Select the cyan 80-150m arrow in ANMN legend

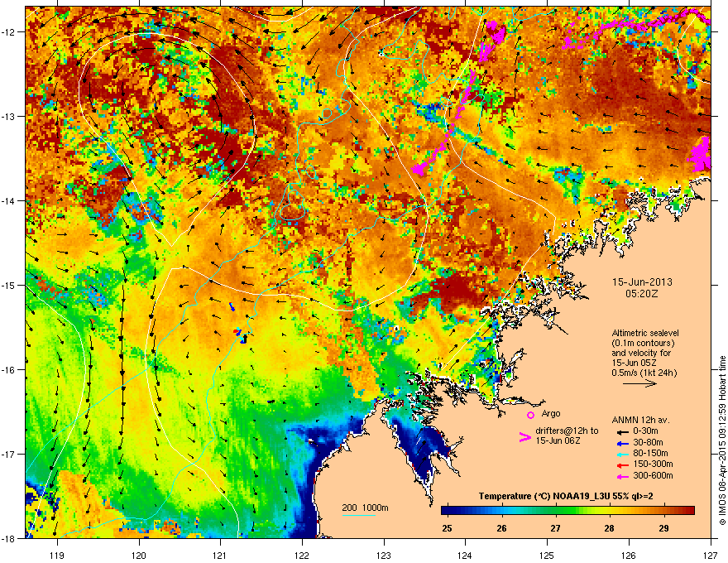(x=622, y=454)
